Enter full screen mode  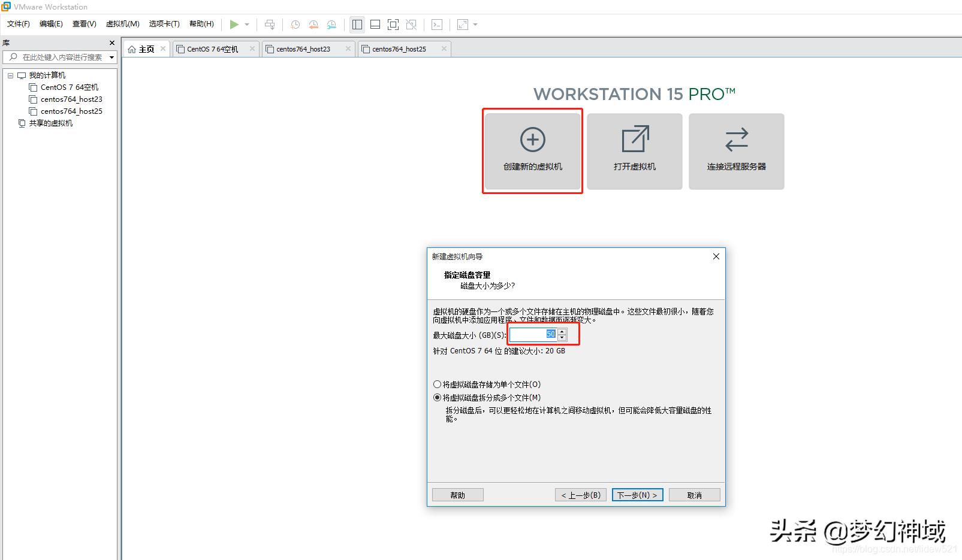393,25
